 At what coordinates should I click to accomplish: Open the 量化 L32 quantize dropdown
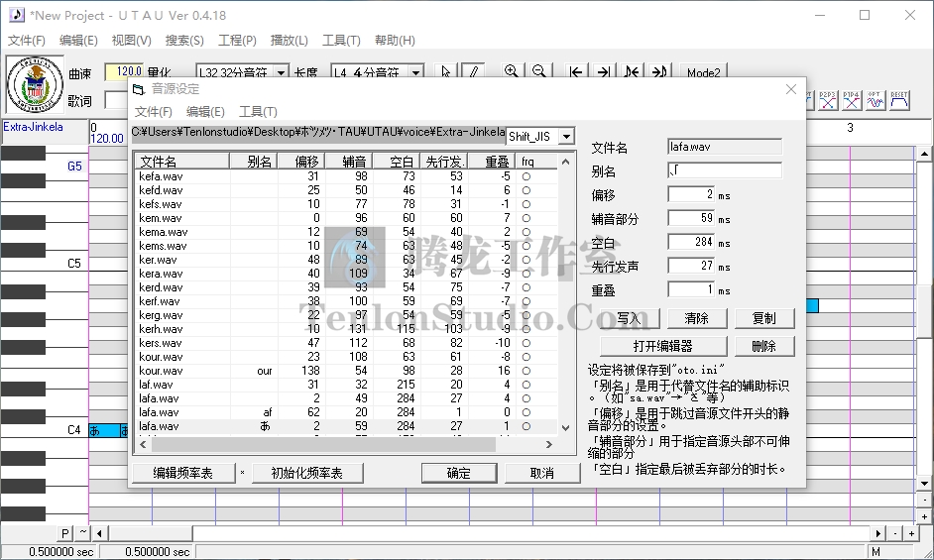click(282, 72)
